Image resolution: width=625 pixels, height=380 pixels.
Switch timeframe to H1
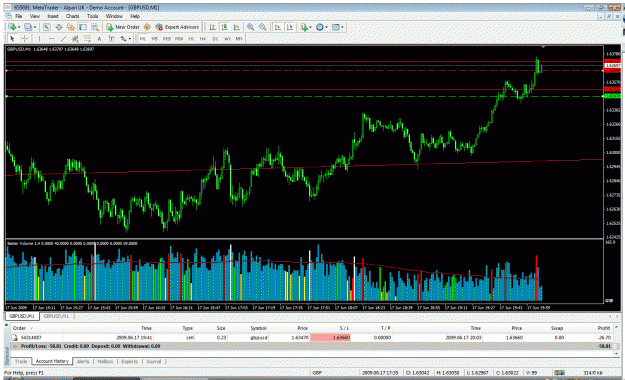(191, 39)
